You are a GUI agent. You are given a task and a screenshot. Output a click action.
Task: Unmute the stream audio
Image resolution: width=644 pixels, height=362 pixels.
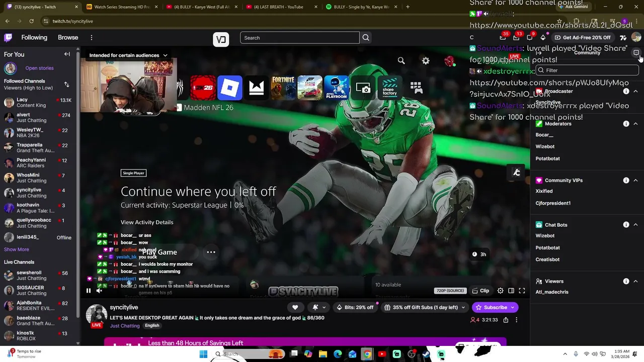[x=99, y=291]
